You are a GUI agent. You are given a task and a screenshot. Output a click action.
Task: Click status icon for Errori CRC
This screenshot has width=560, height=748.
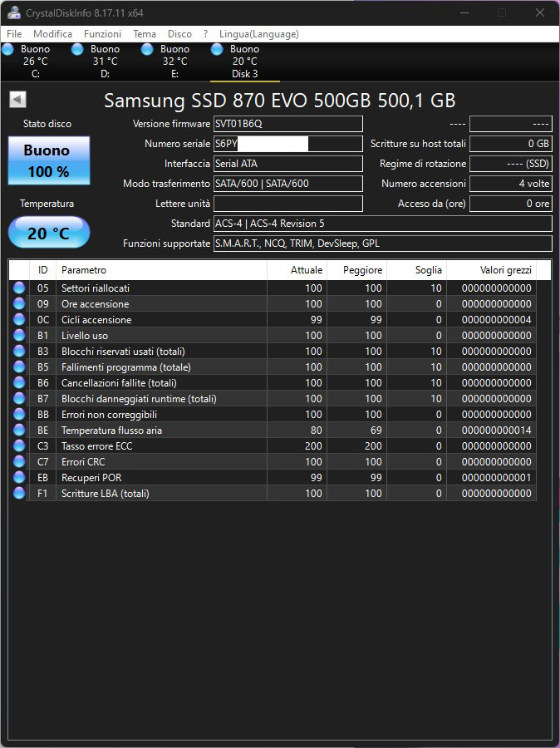coord(19,460)
